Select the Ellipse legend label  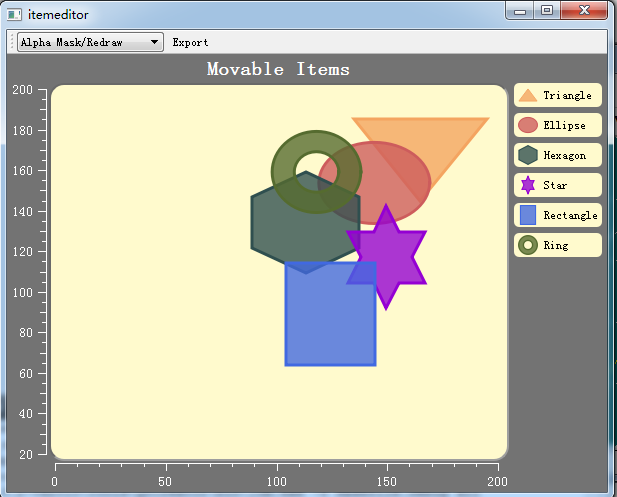pos(564,126)
